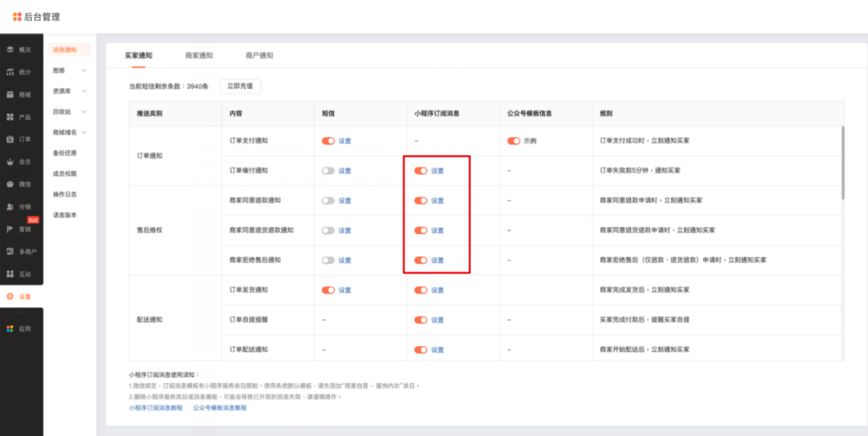Switch to the 商户通知 tab
The image size is (868, 436).
point(259,56)
